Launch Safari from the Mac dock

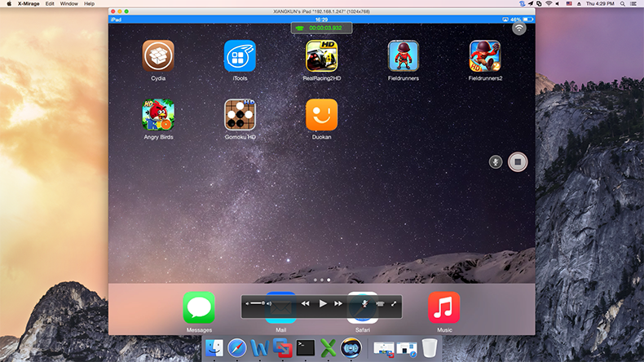point(237,348)
